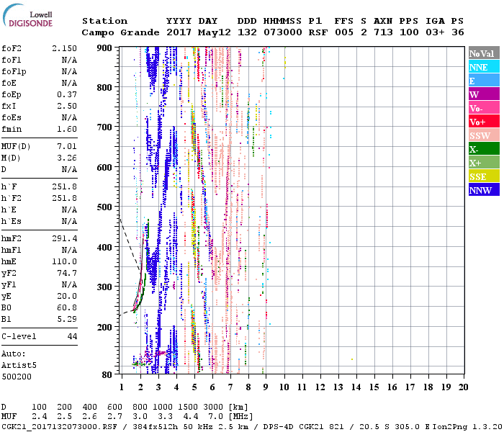
Task: Click the B0 value 60.8
Action: [67, 308]
